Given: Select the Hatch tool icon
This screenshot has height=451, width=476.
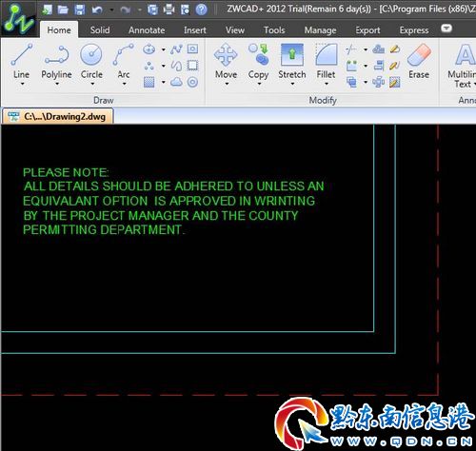Looking at the screenshot, I should point(149,82).
